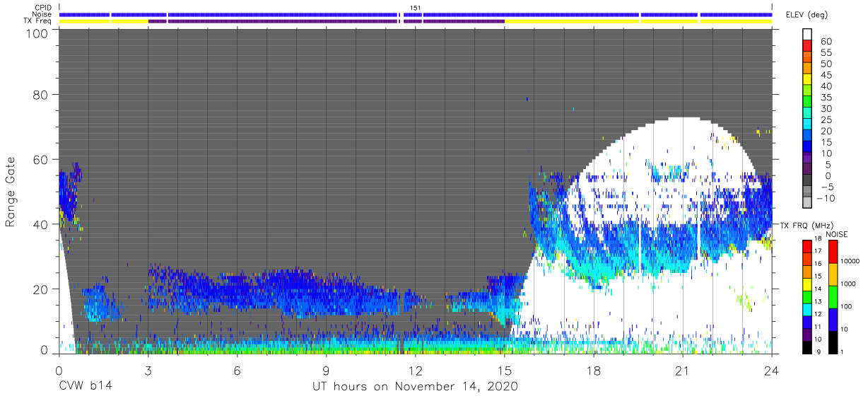Click the '6' tick on UT hours axis
868x401 pixels.
pyautogui.click(x=237, y=370)
